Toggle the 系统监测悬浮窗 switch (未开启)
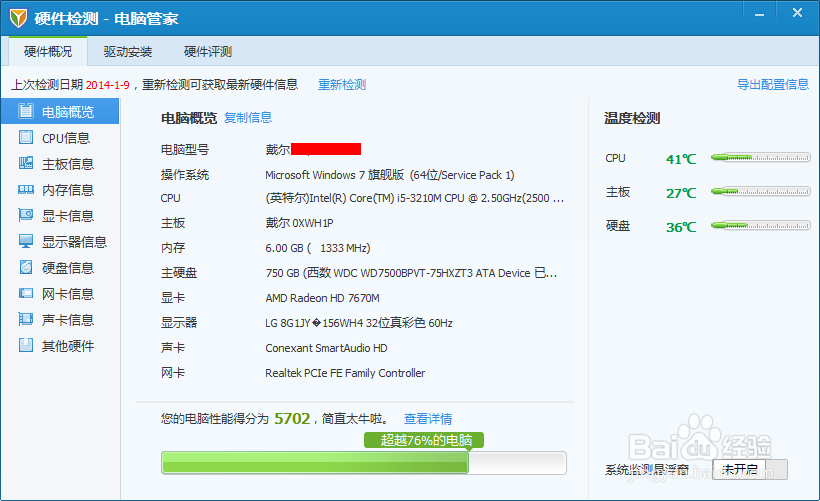Image resolution: width=820 pixels, height=501 pixels. tap(750, 469)
